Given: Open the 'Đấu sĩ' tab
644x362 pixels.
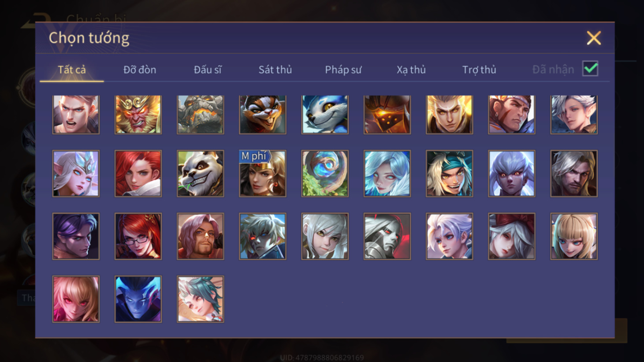Looking at the screenshot, I should coord(208,70).
